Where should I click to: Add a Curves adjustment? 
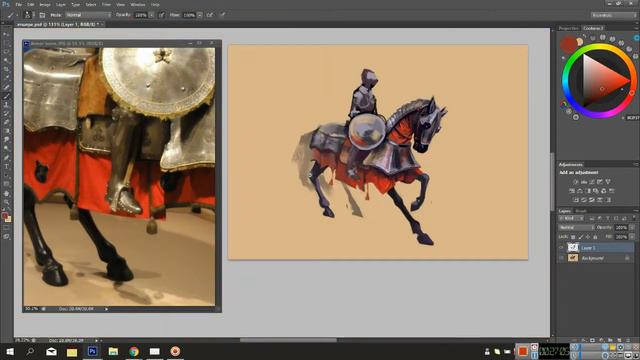point(592,182)
